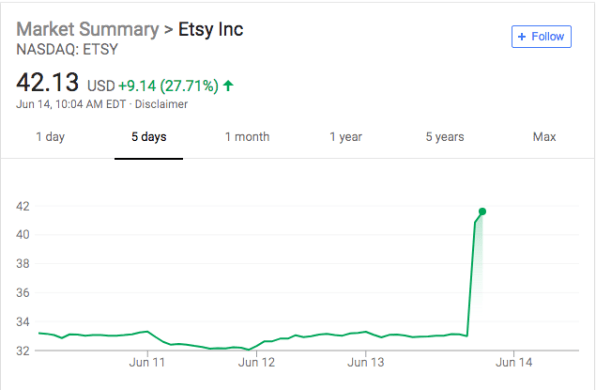Click the plus Follow button
The image size is (596, 390).
tap(541, 36)
